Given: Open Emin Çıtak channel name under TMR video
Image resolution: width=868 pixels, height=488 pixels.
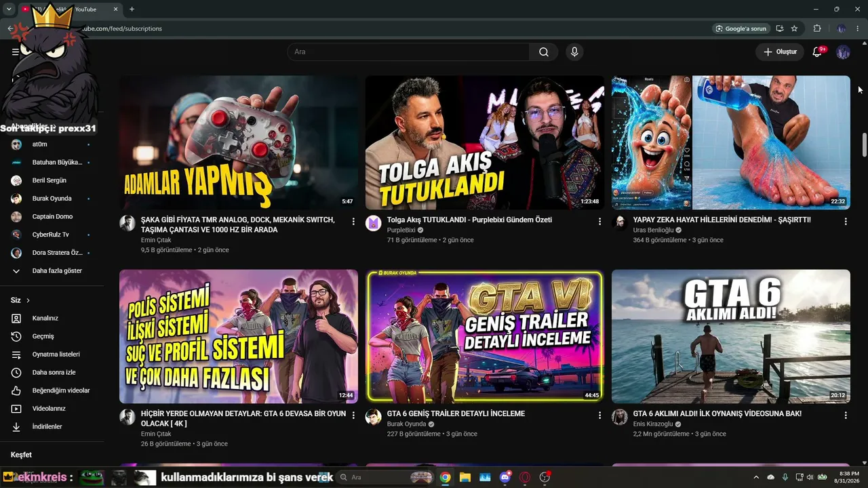Looking at the screenshot, I should point(156,240).
